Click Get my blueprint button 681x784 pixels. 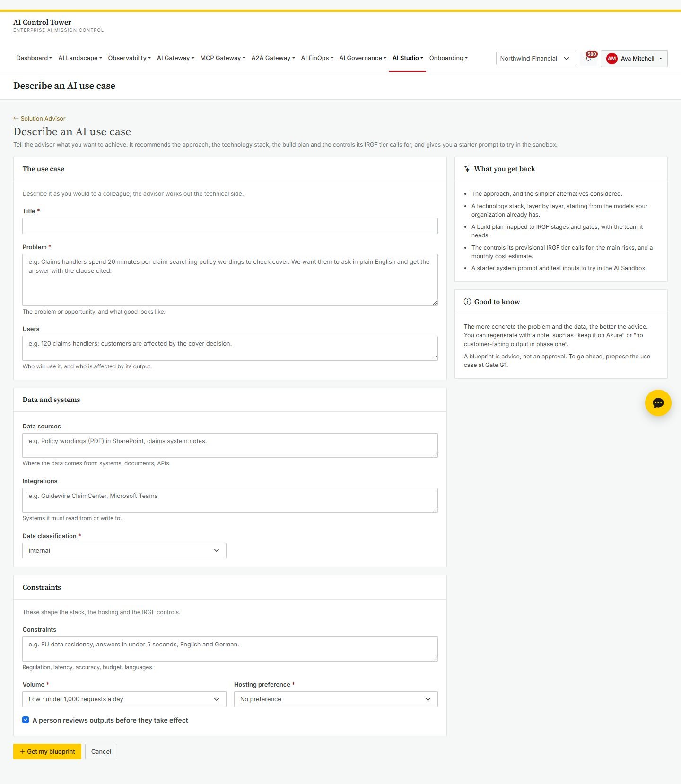pyautogui.click(x=47, y=751)
